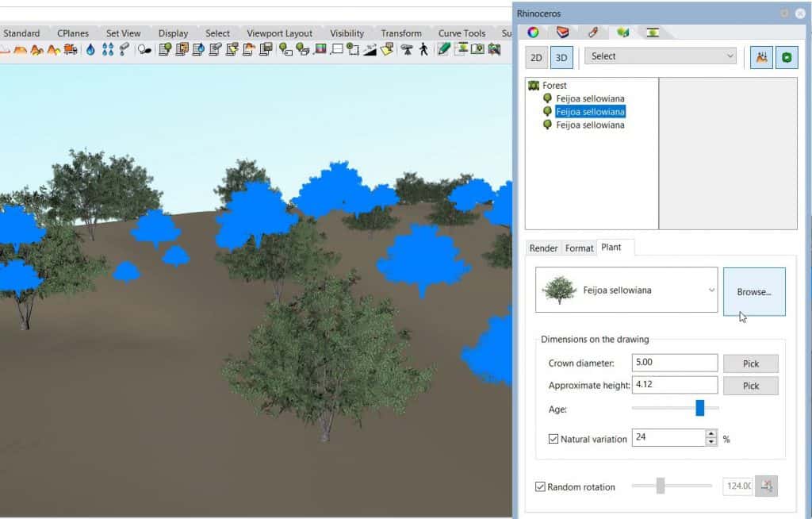The image size is (812, 519).
Task: Click Pick button for Approximate height
Action: [x=751, y=386]
